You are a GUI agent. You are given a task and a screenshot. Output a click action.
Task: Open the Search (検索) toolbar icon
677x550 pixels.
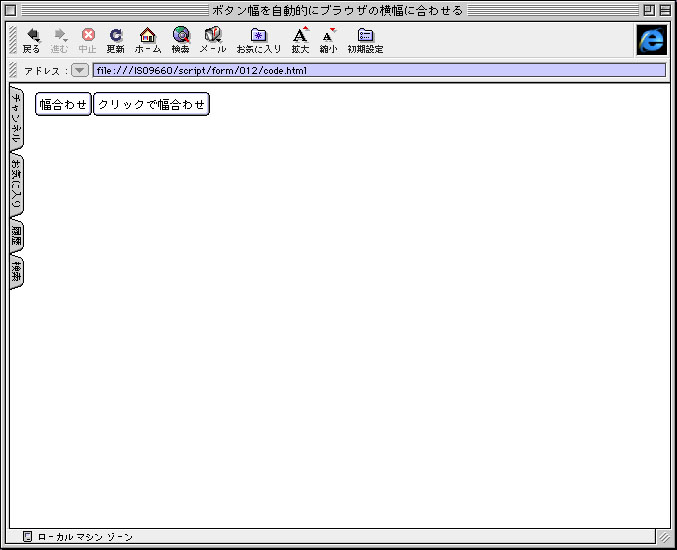pyautogui.click(x=180, y=36)
